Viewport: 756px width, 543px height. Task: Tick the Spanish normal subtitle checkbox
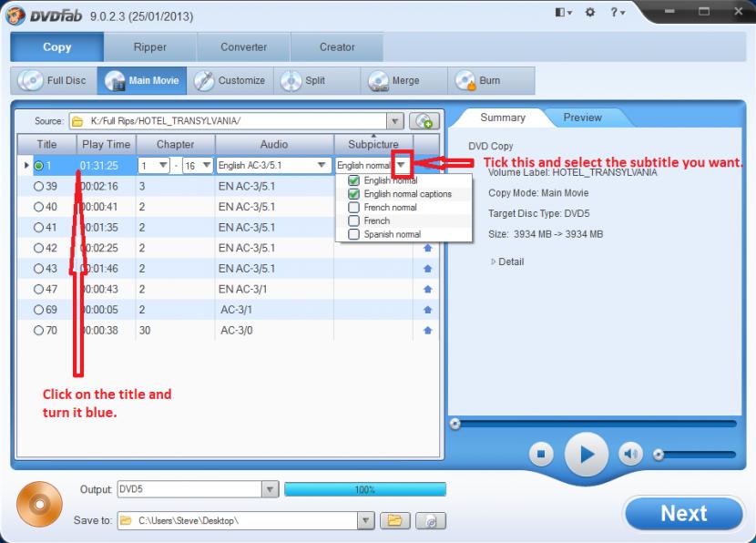(x=354, y=234)
